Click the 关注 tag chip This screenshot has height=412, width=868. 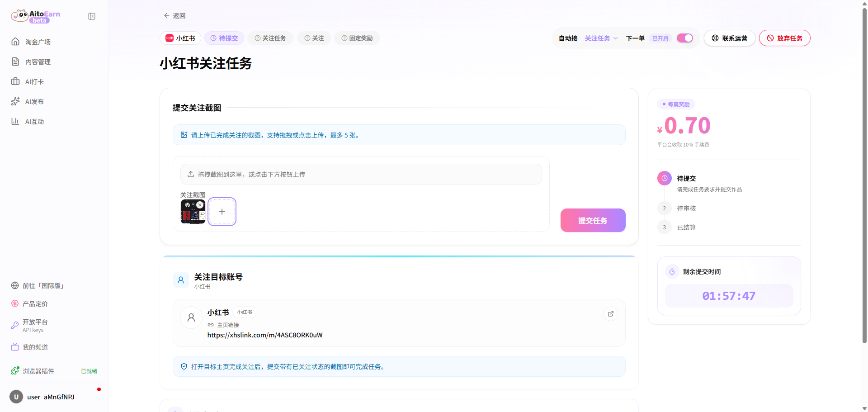[314, 38]
